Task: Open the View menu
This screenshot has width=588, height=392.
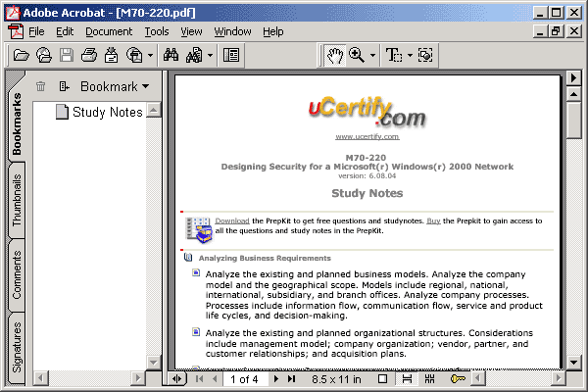Action: pos(191,32)
